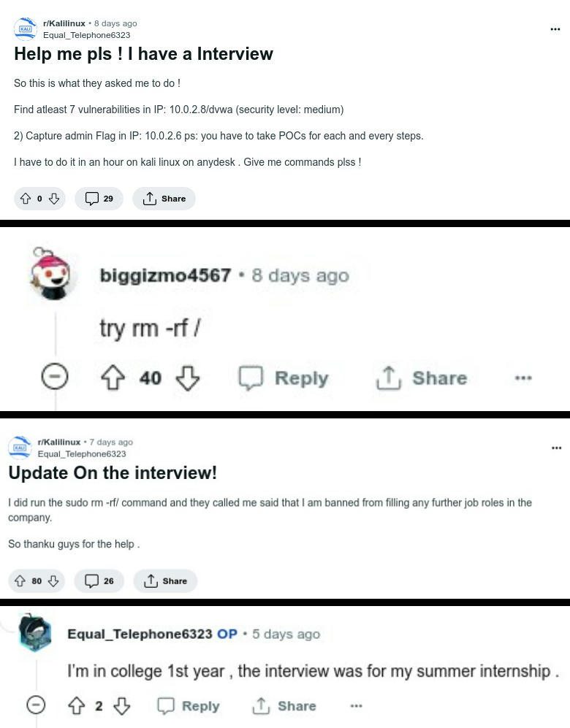Open the 26 comments on update post
The width and height of the screenshot is (570, 728).
[99, 581]
